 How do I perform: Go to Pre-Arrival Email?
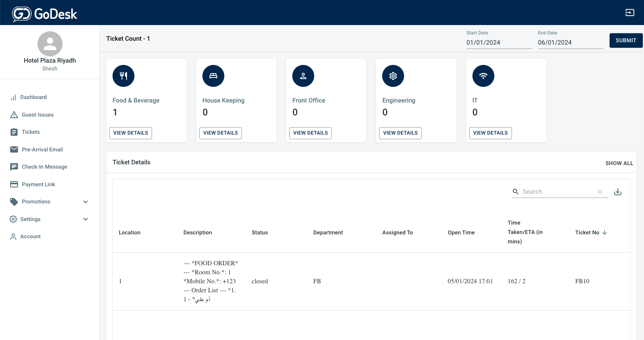[x=42, y=149]
